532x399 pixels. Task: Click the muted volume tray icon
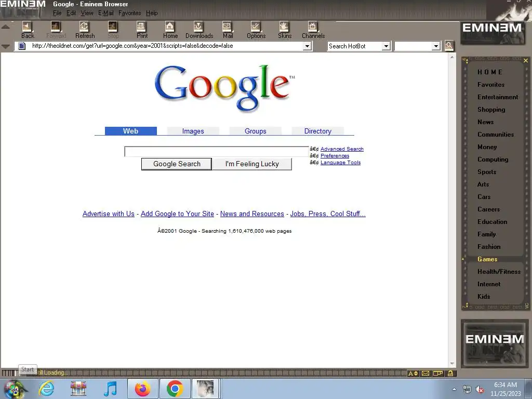480,390
